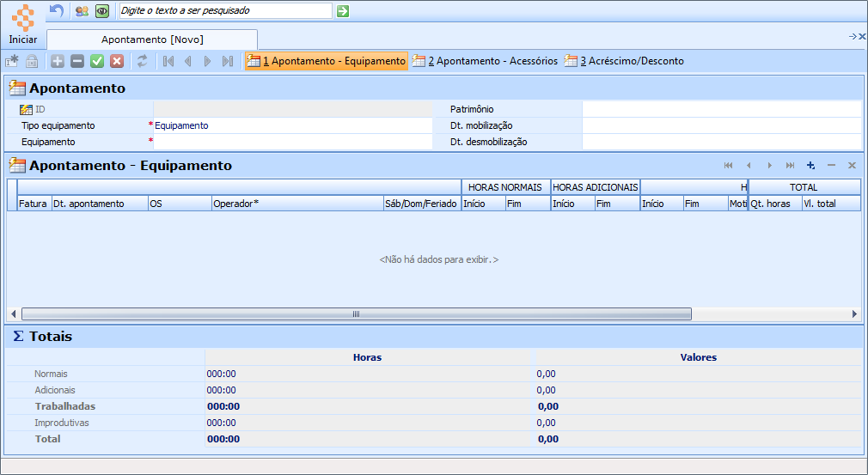Click Qt. horas column header
Screen dimensions: 868x475
pyautogui.click(x=775, y=204)
